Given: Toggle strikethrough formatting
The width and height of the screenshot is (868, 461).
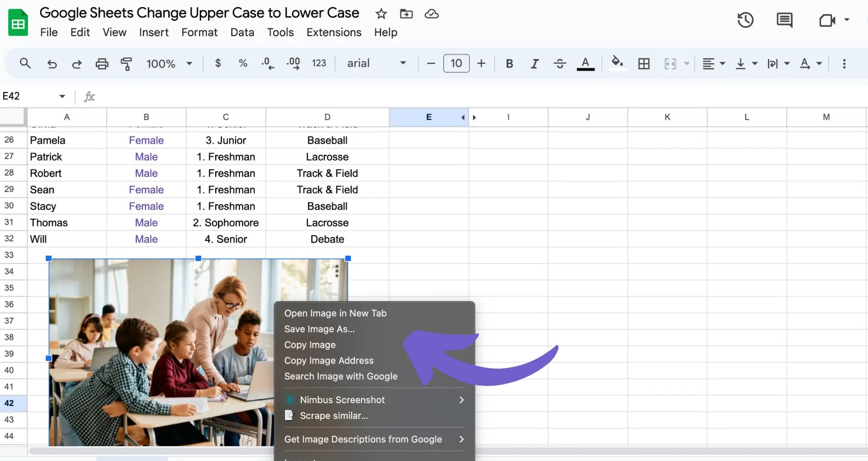Looking at the screenshot, I should click(x=560, y=63).
